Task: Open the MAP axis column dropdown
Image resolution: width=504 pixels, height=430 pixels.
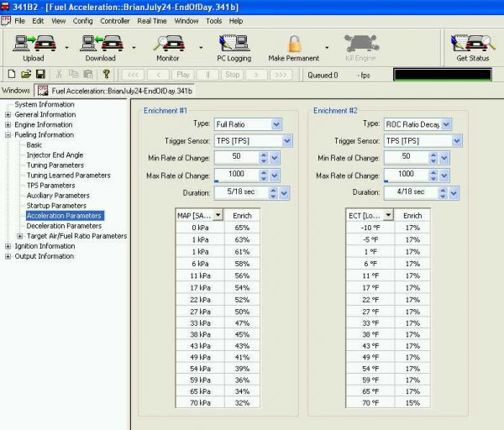Action: point(218,216)
